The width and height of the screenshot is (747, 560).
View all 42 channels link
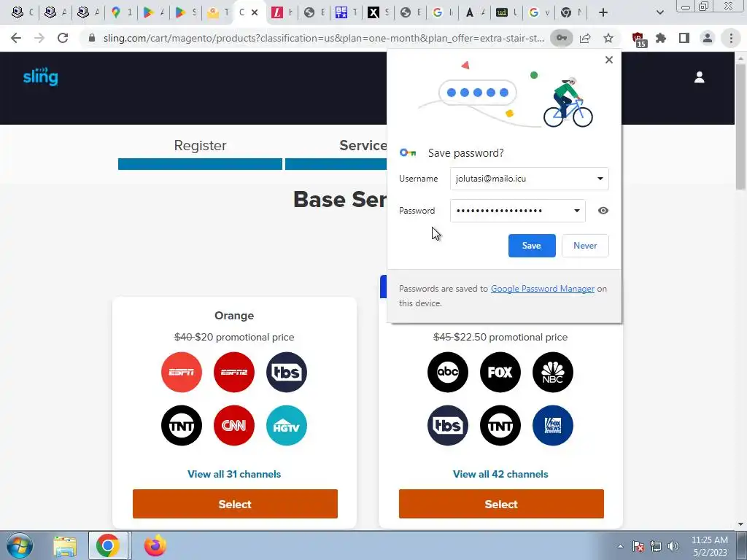click(500, 474)
